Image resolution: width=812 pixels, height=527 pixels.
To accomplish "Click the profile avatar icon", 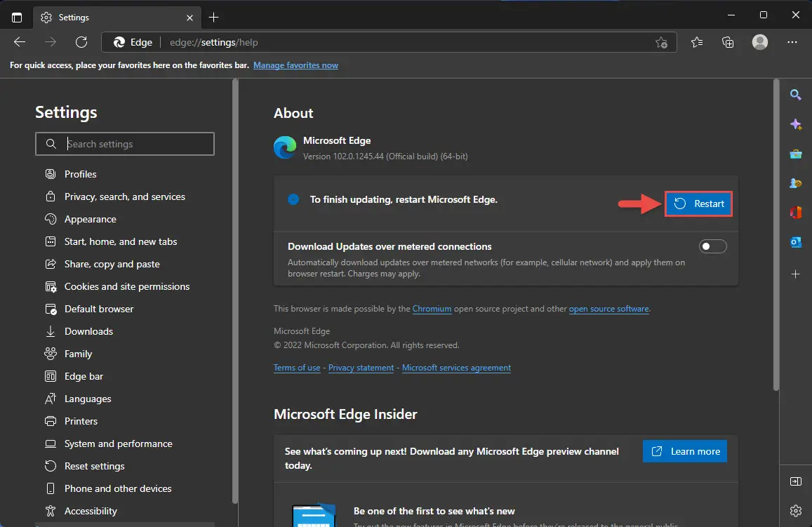I will (759, 42).
